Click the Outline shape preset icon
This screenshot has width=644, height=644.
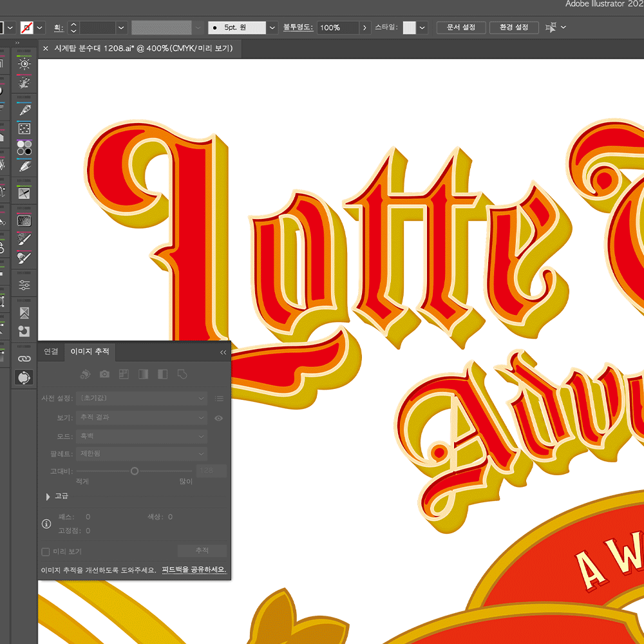point(182,374)
